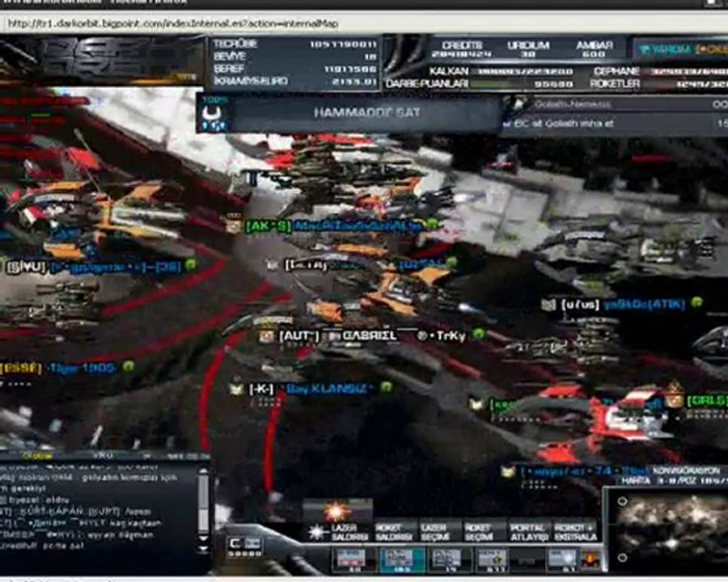Click the AMBAR cargo value

coord(594,55)
